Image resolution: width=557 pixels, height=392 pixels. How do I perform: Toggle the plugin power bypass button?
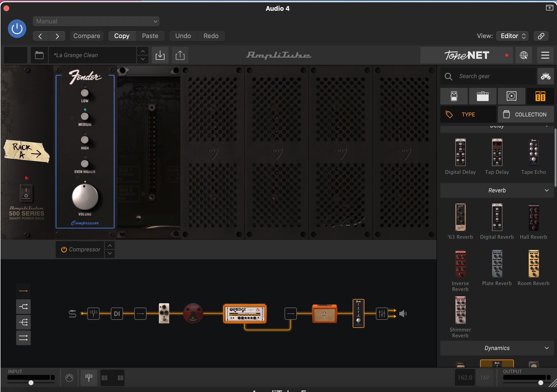tap(17, 29)
